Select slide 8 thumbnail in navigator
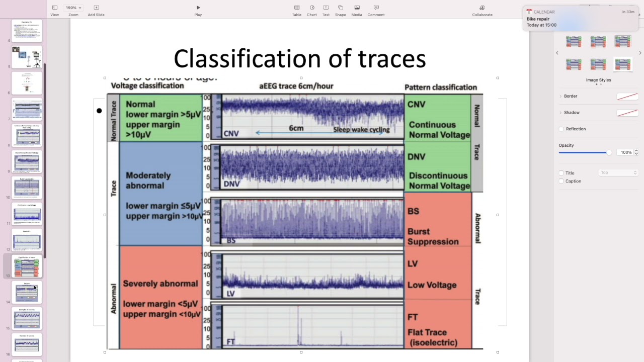The width and height of the screenshot is (644, 362). pos(27,135)
